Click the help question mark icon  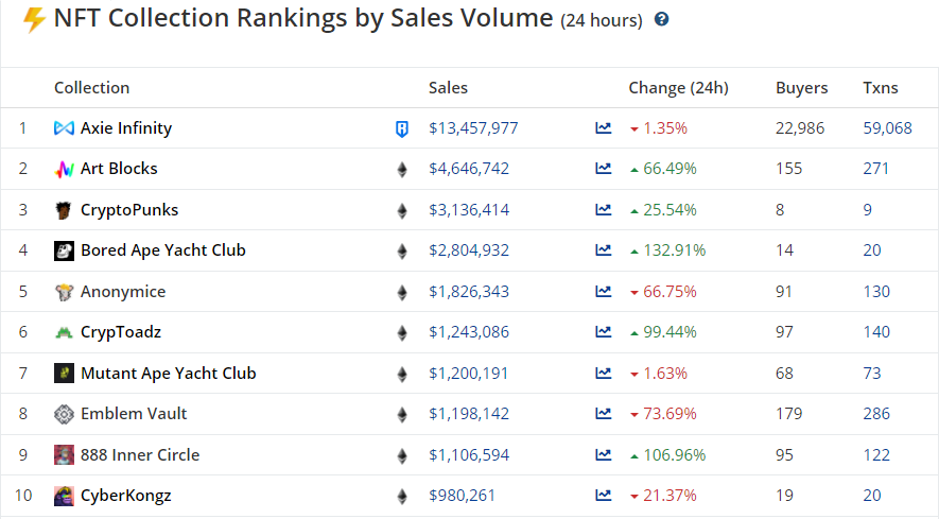[661, 20]
